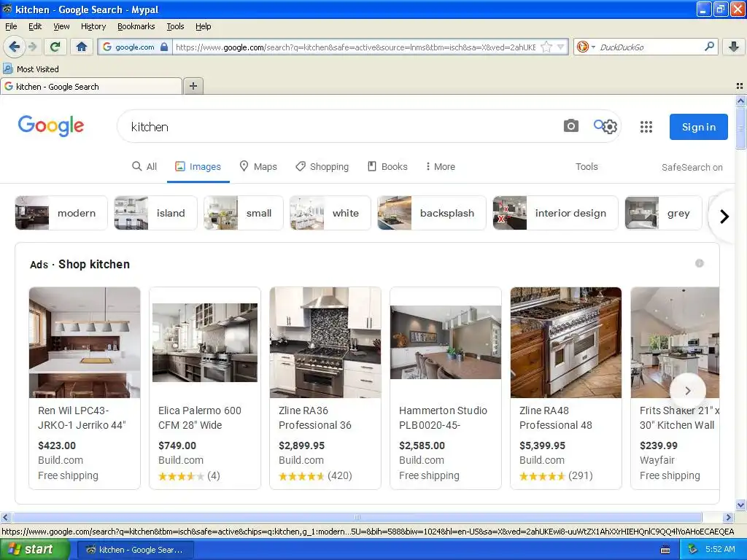Open the History menu
The image size is (747, 560).
click(x=93, y=26)
